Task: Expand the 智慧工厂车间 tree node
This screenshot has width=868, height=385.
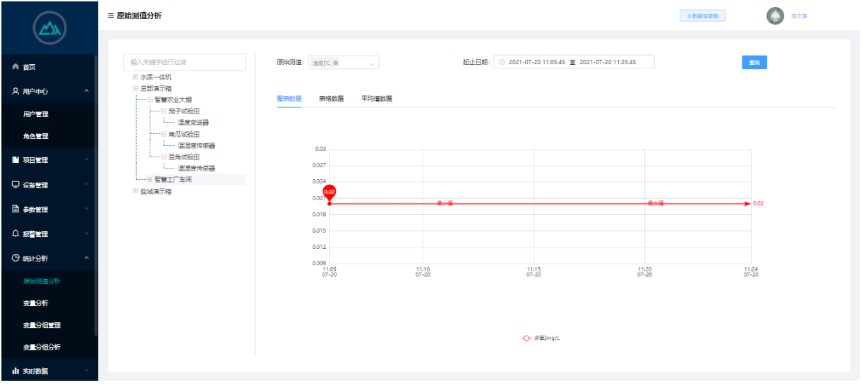Action: click(150, 180)
